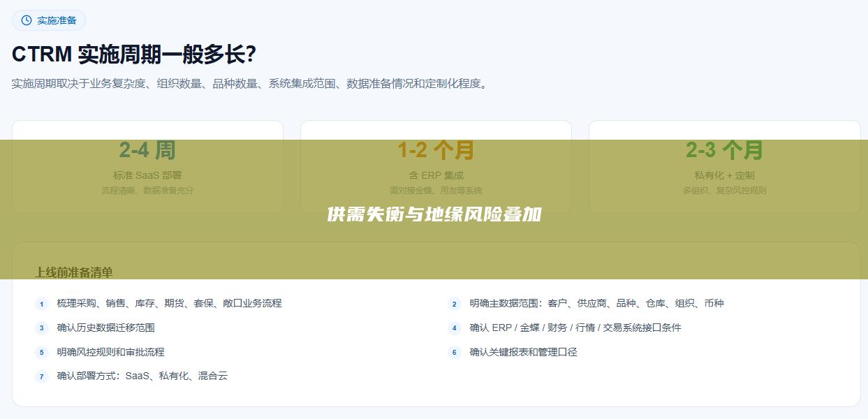Select the checklist item 确认关键报表和管理口径
Screen dimensions: 868x419
[524, 352]
